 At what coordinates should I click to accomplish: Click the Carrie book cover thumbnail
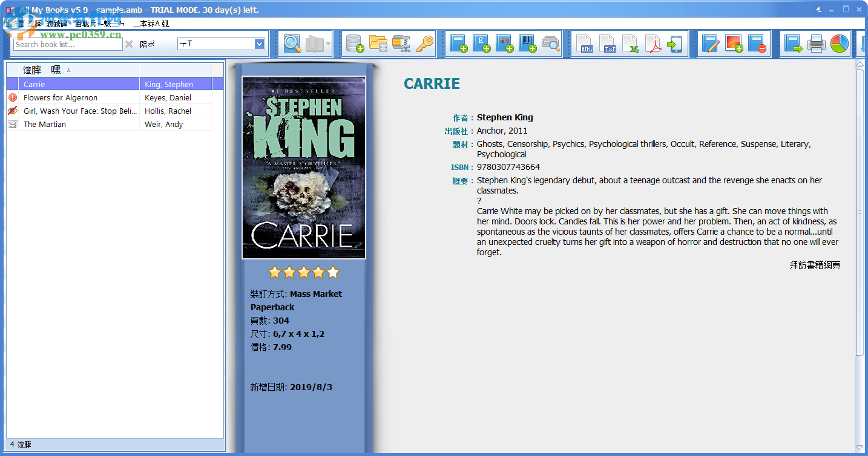pos(304,168)
